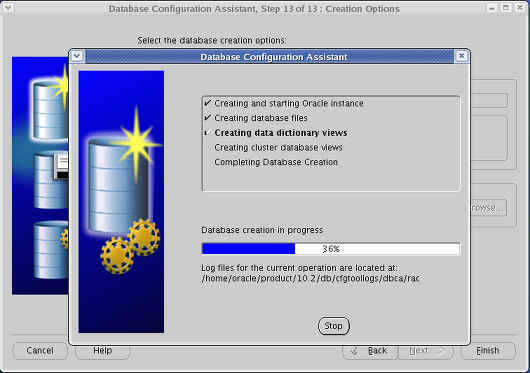Go Back in the wizard window
The height and width of the screenshot is (373, 530).
pos(370,351)
